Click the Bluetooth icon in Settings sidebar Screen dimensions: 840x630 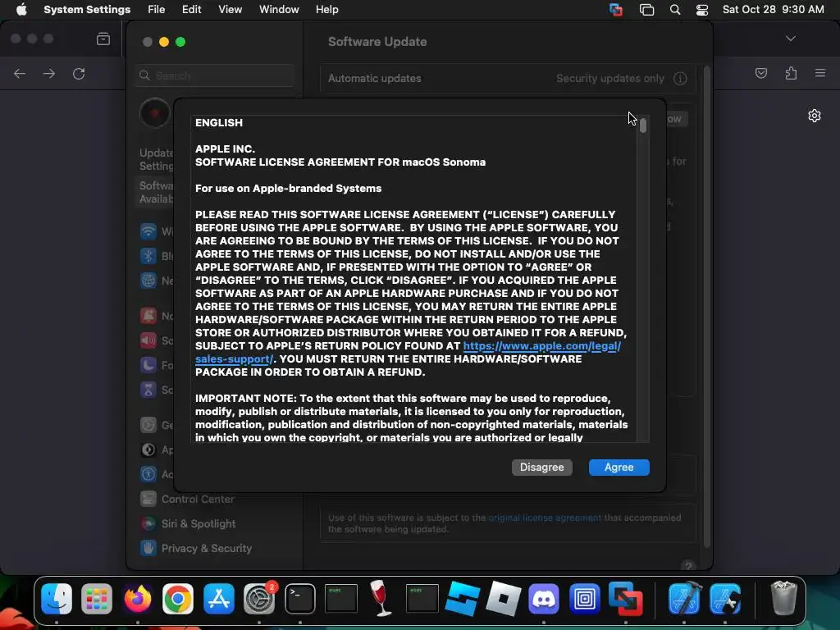[x=148, y=256]
